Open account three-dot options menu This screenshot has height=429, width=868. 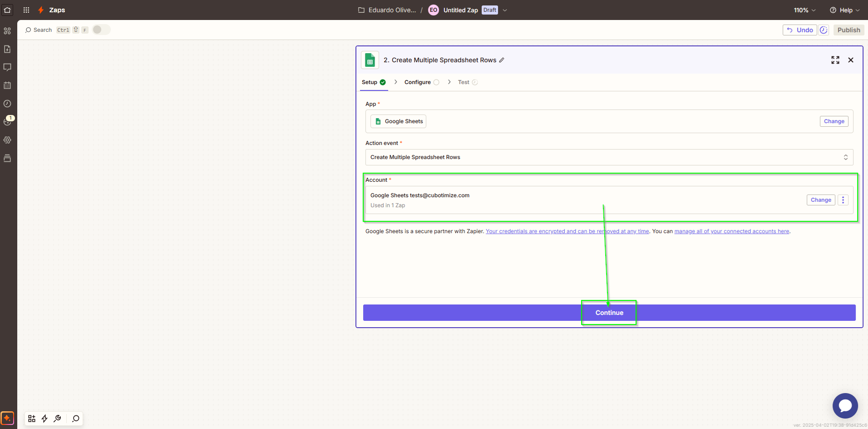[x=843, y=200]
